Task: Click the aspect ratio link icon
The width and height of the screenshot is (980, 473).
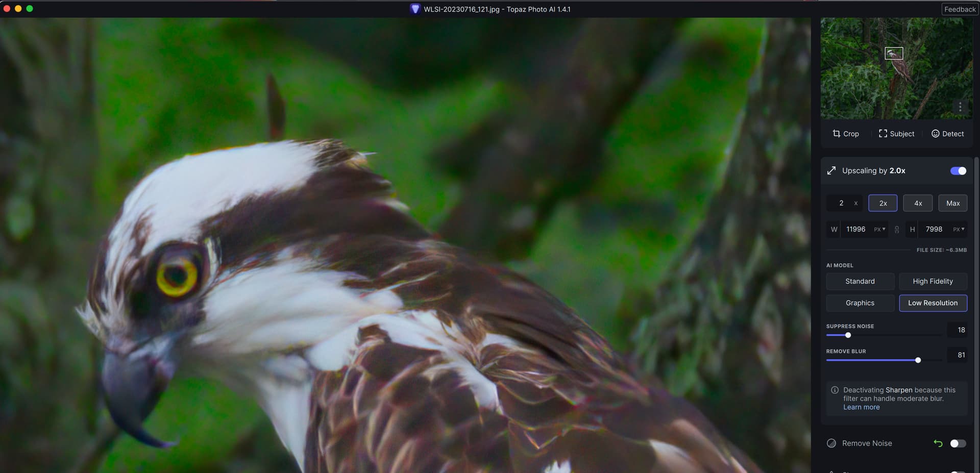Action: pos(897,230)
